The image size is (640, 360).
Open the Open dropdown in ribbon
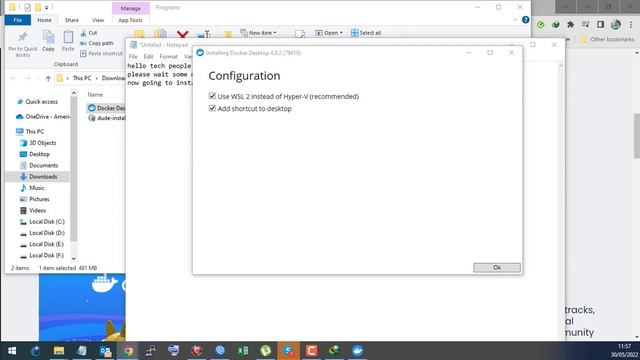[x=329, y=33]
